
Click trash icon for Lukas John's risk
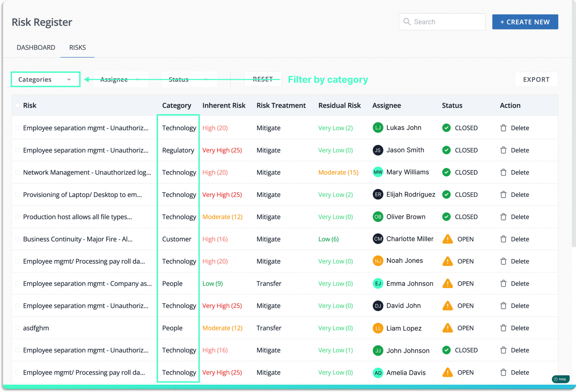[503, 128]
